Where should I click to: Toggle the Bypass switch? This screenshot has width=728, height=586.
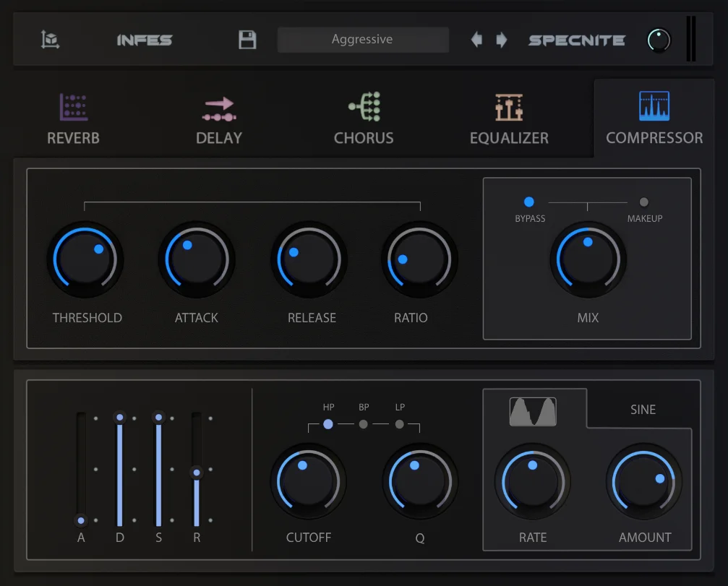pyautogui.click(x=528, y=202)
